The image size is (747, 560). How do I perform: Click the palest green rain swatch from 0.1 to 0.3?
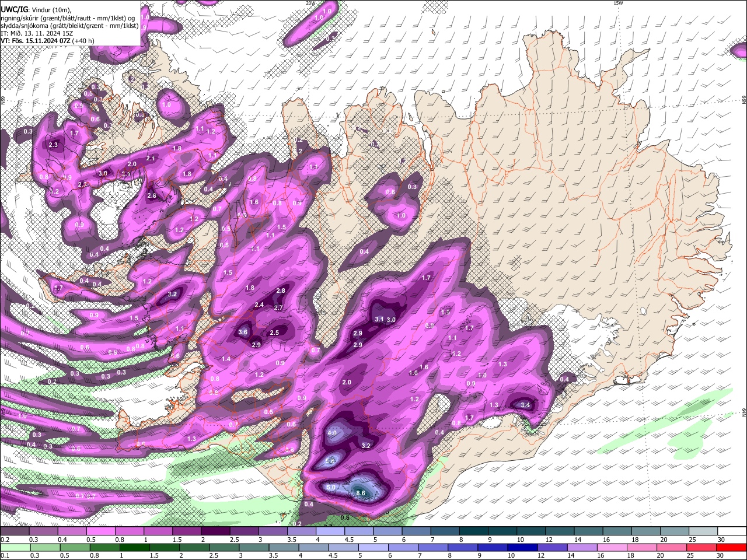click(x=15, y=548)
